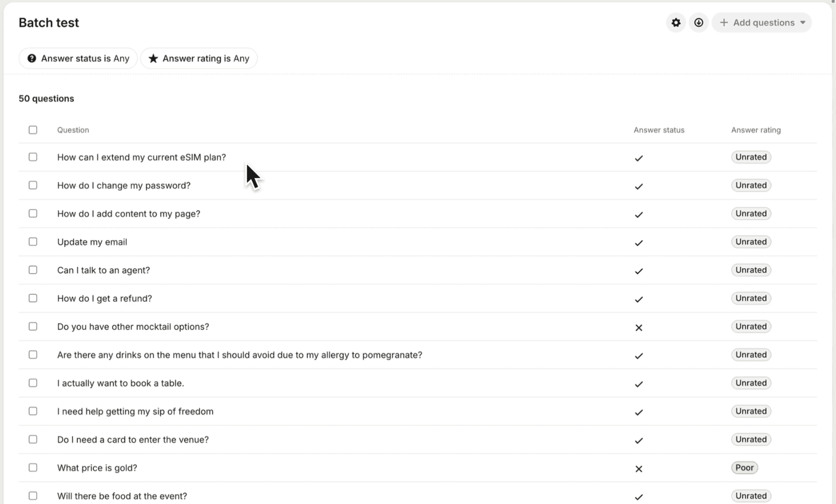Click checkmark status for eSIM plan question

coord(638,158)
